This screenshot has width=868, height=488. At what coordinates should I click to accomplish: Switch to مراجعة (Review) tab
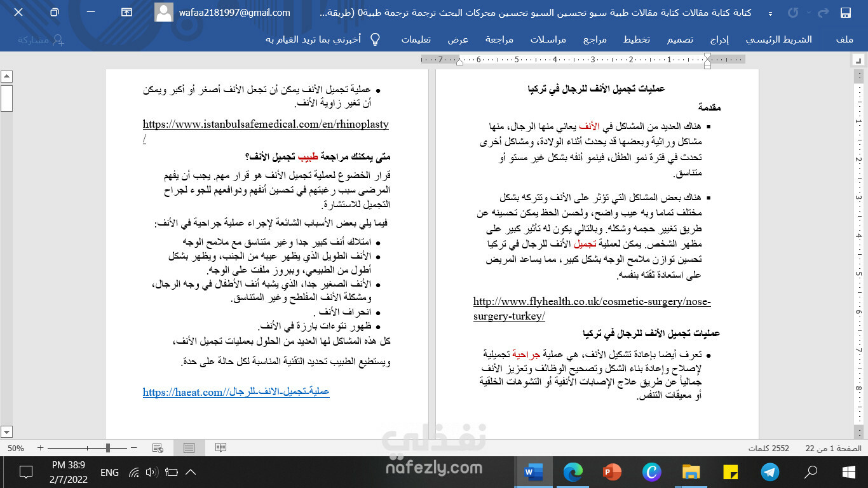click(x=499, y=39)
